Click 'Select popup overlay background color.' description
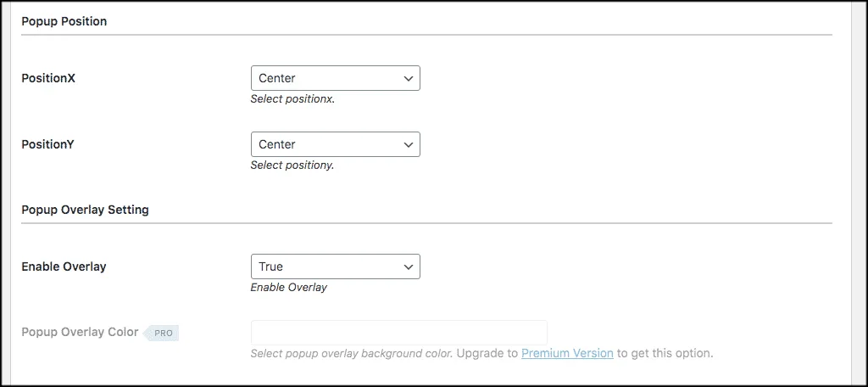 click(352, 353)
